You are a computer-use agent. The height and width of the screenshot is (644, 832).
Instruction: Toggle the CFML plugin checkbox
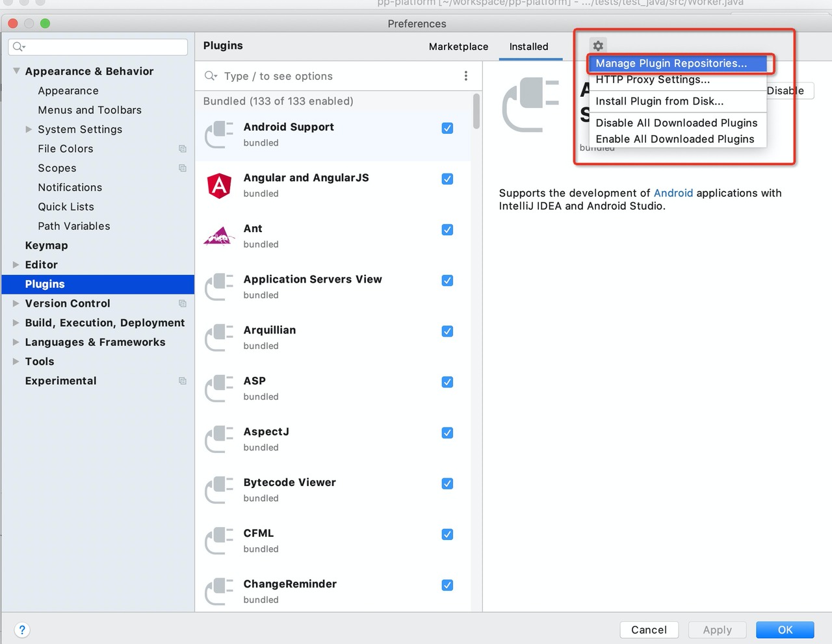tap(447, 534)
